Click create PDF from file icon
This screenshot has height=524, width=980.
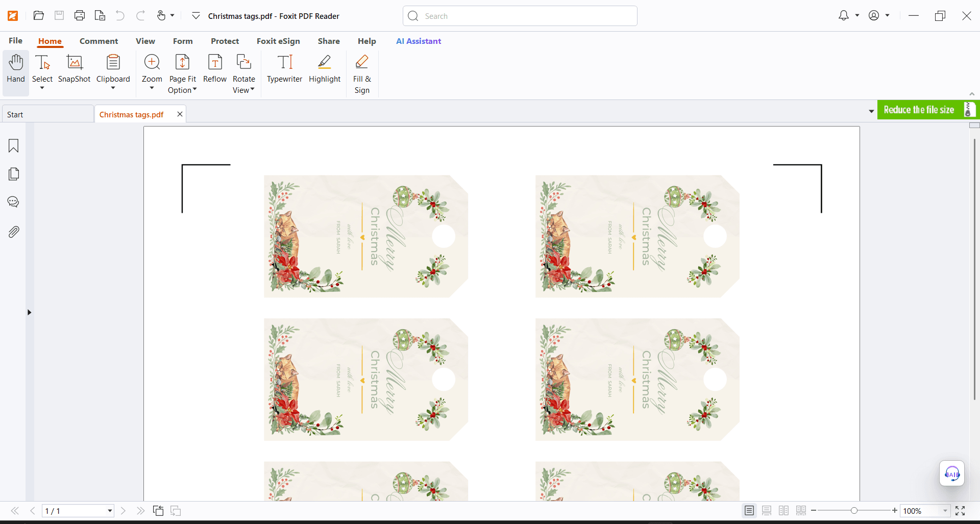[x=100, y=15]
